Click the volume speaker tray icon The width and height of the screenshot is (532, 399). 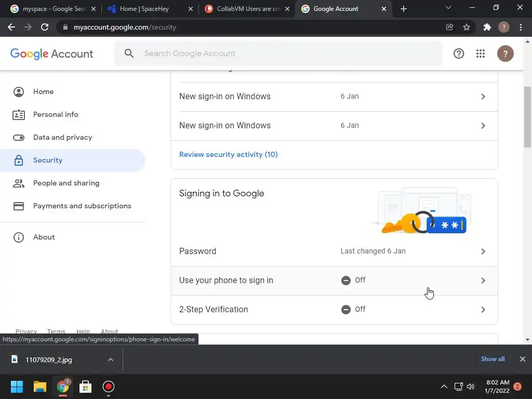click(x=471, y=387)
